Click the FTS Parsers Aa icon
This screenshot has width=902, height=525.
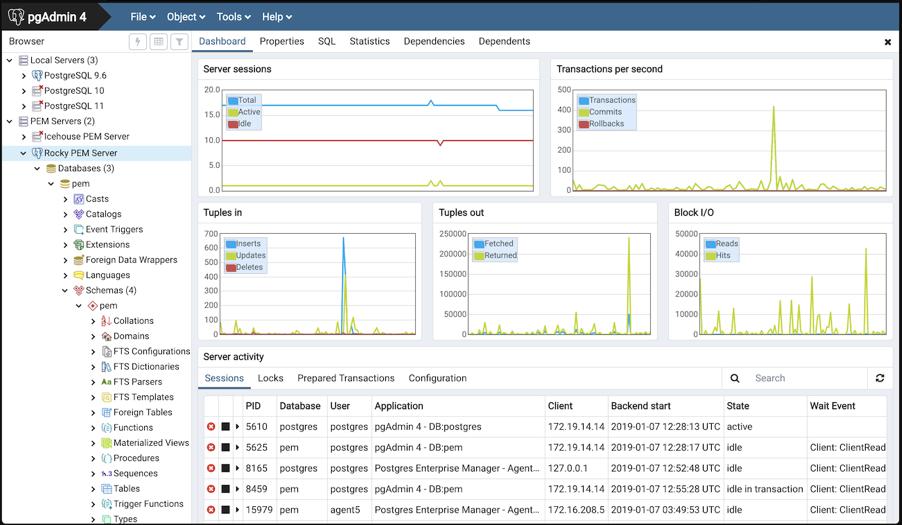pos(106,382)
